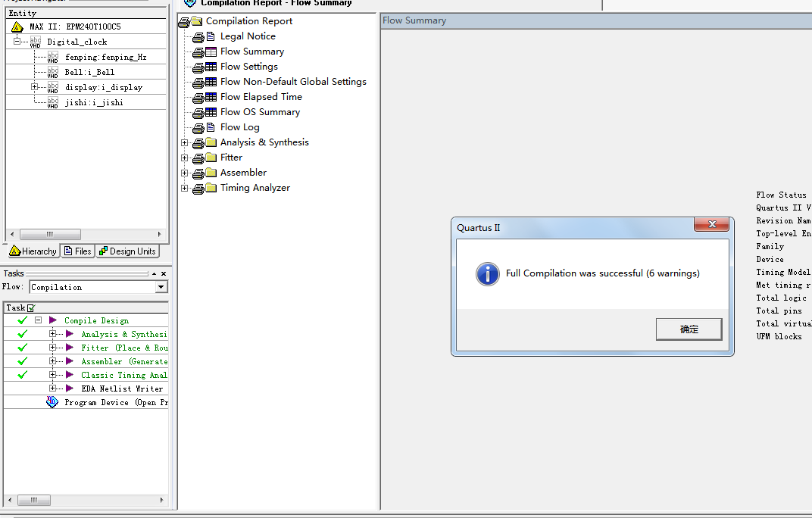Image resolution: width=812 pixels, height=518 pixels.
Task: Click the Entity panel horizontal scrollbar thumb
Action: click(x=50, y=234)
